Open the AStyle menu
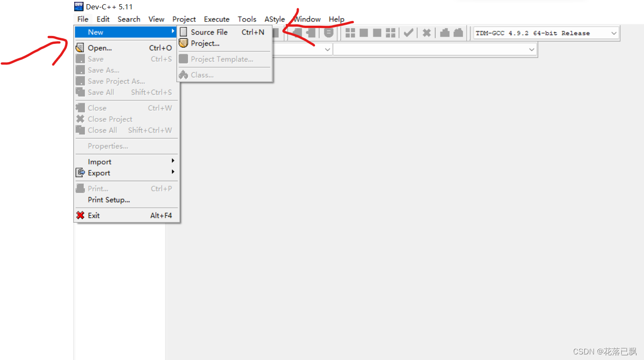Viewport: 644px width, 360px height. point(274,19)
